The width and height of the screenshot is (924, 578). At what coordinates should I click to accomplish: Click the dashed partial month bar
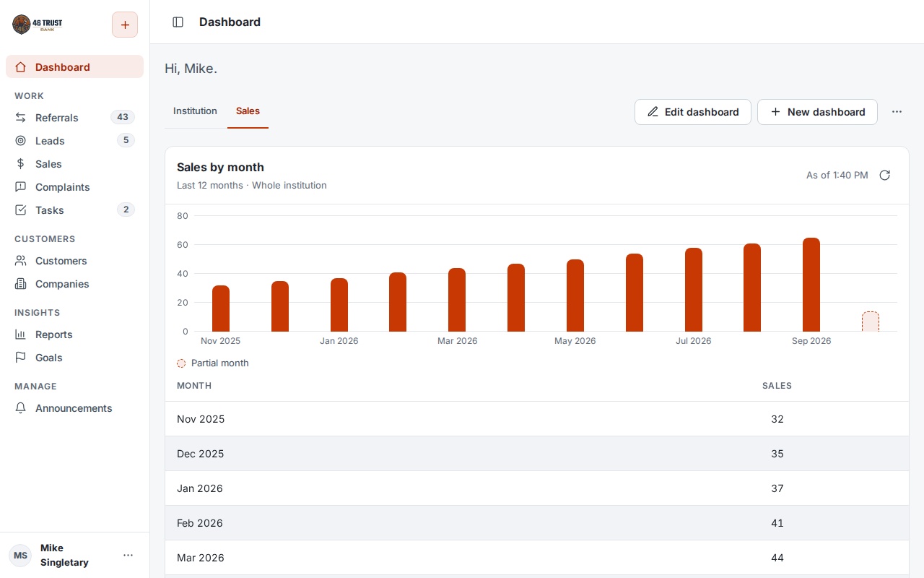pos(871,322)
